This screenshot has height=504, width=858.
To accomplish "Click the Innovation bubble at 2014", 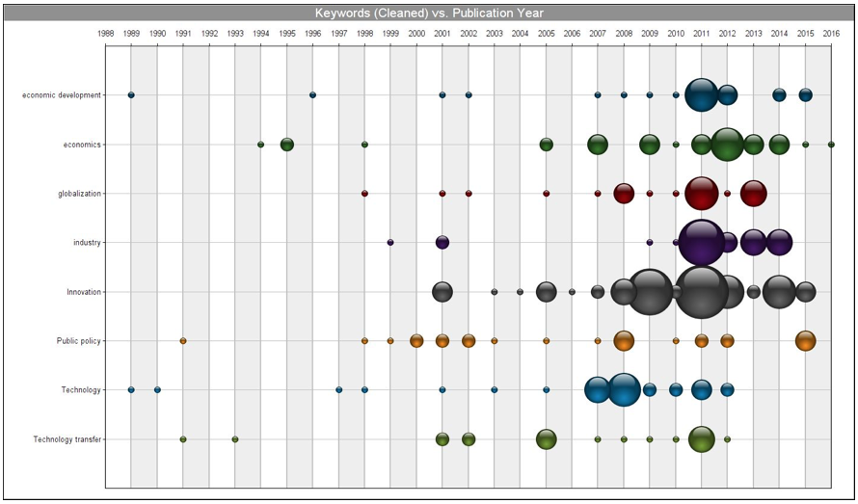I will pyautogui.click(x=779, y=292).
